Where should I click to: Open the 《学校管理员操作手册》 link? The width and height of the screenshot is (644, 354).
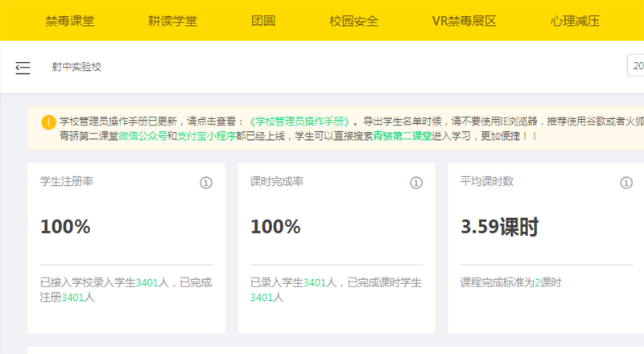(299, 121)
